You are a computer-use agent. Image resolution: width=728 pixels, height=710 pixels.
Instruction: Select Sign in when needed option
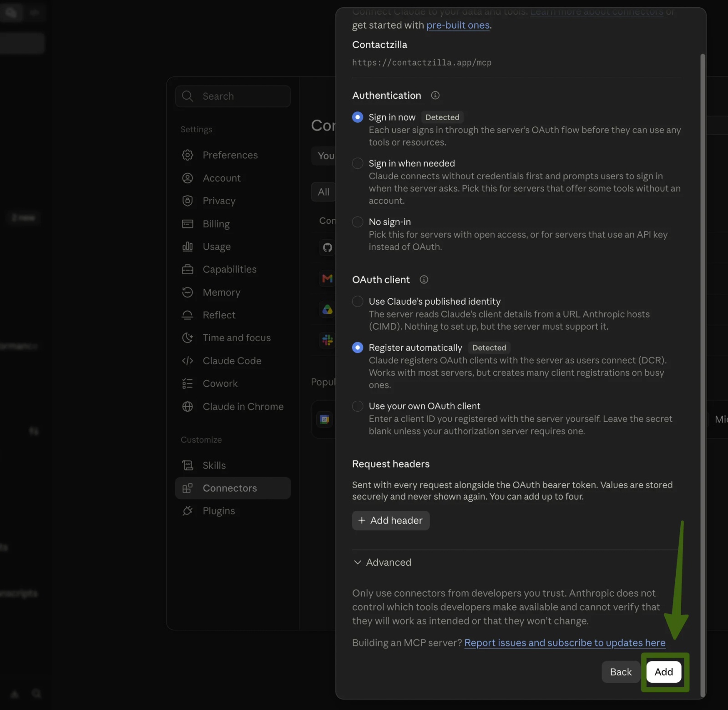[358, 163]
